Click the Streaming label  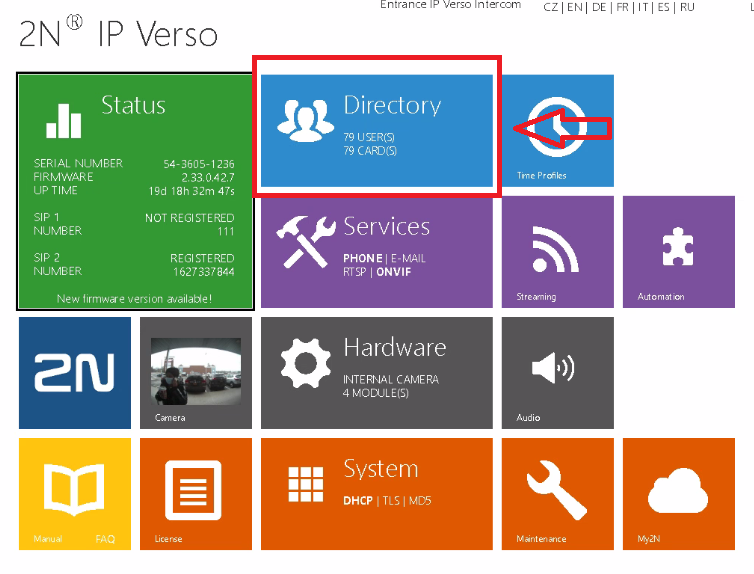tap(536, 297)
